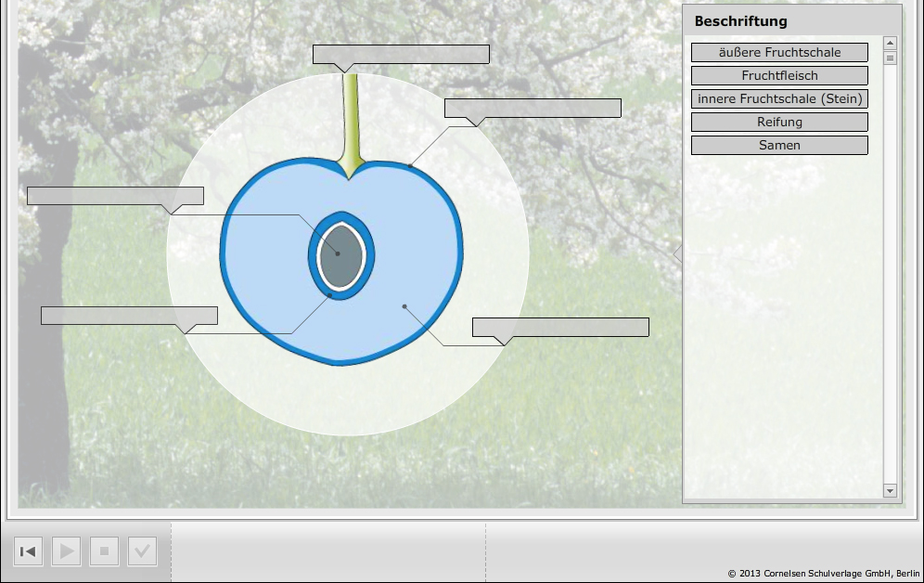Select the 'äußere Fruchtschale' label
924x583 pixels.
tap(779, 53)
